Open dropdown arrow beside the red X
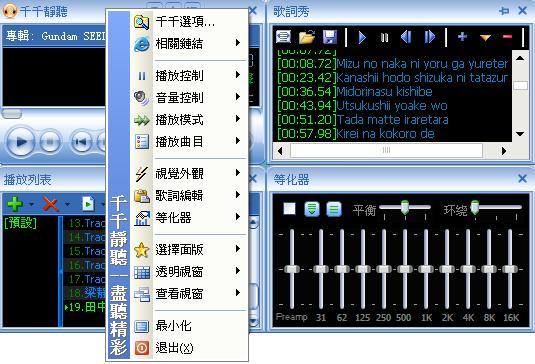This screenshot has width=535, height=364. coord(67,205)
